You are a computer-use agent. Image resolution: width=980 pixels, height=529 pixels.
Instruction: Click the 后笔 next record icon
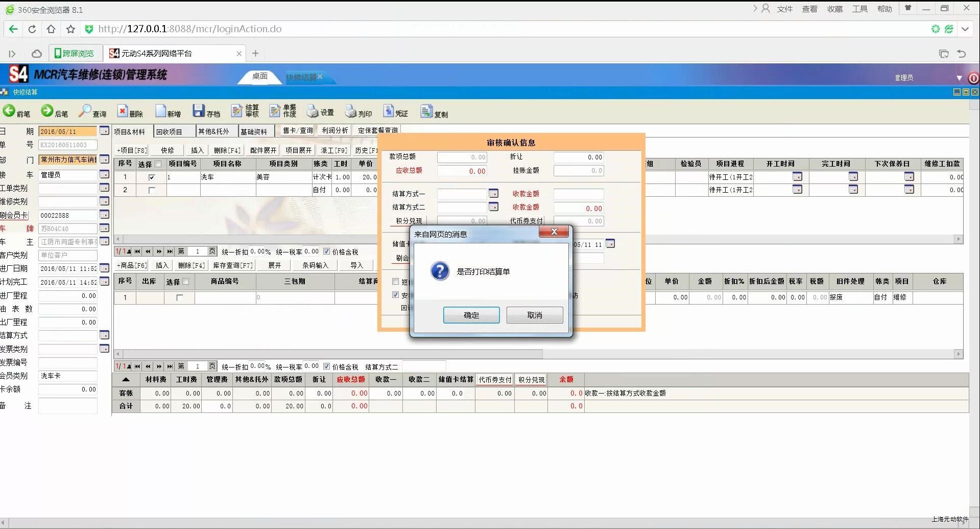47,111
